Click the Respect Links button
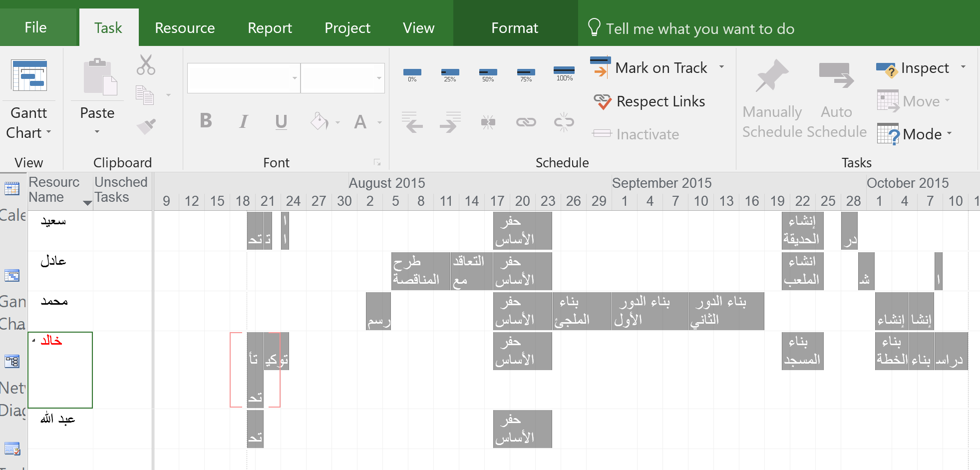980x470 pixels. coord(650,101)
